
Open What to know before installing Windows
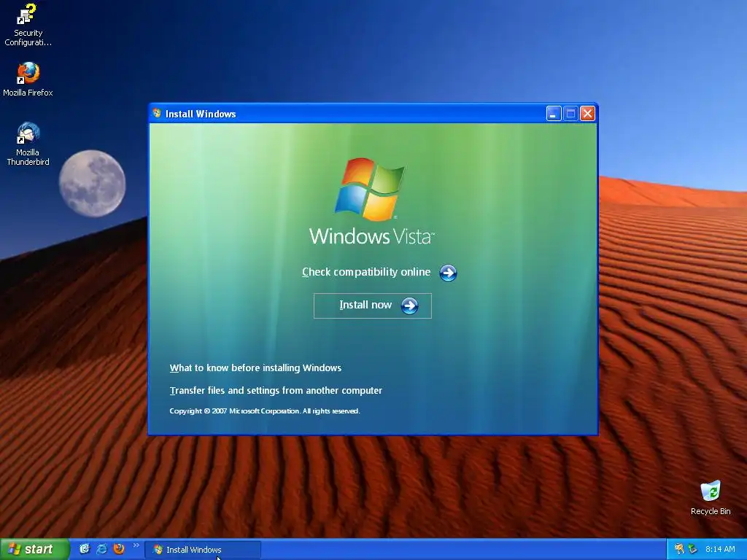(x=255, y=367)
